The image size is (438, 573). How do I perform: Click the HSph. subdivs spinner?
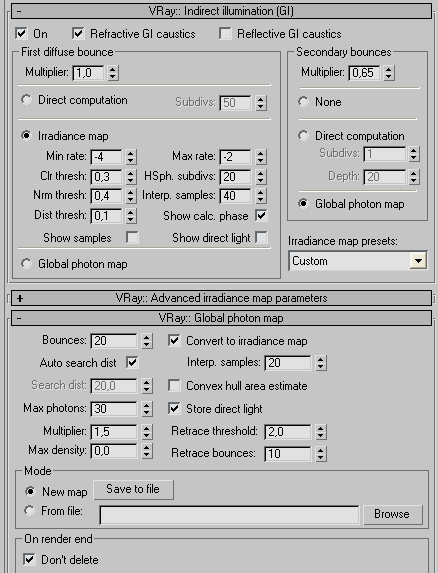pyautogui.click(x=260, y=177)
